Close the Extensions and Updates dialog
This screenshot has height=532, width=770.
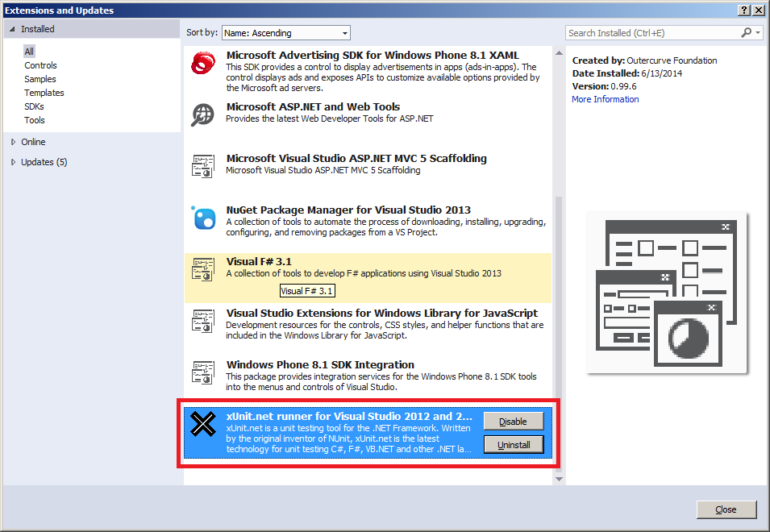click(726, 509)
